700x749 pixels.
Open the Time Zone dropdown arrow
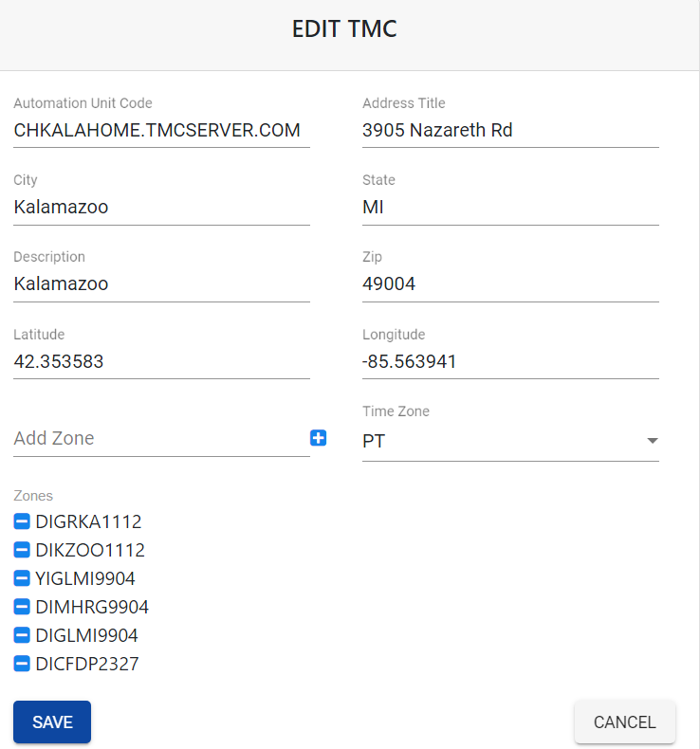tap(653, 441)
